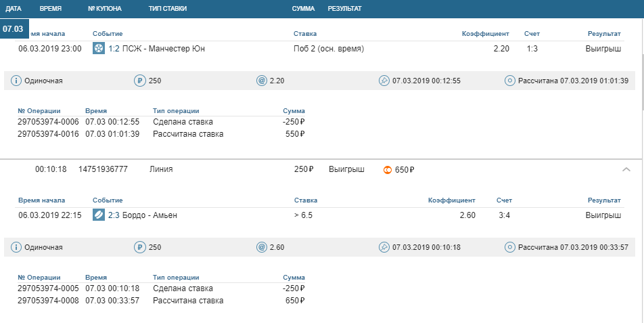Collapse the coupon 14751936777 details

[626, 169]
